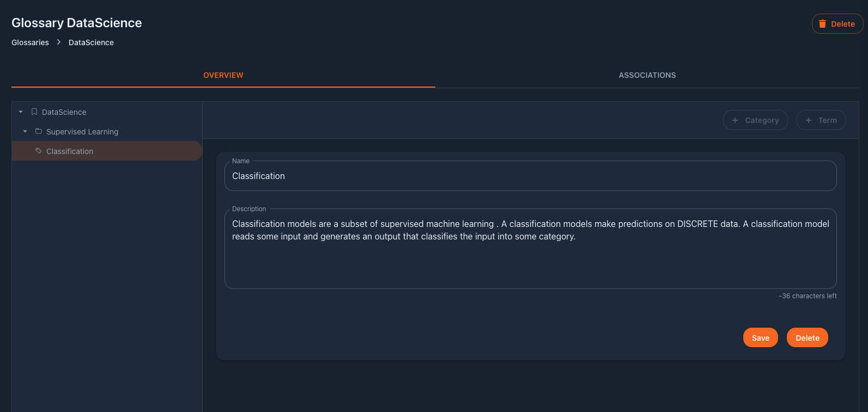Click the folder icon beside Supervised Learning
This screenshot has height=412, width=868.
(x=39, y=131)
